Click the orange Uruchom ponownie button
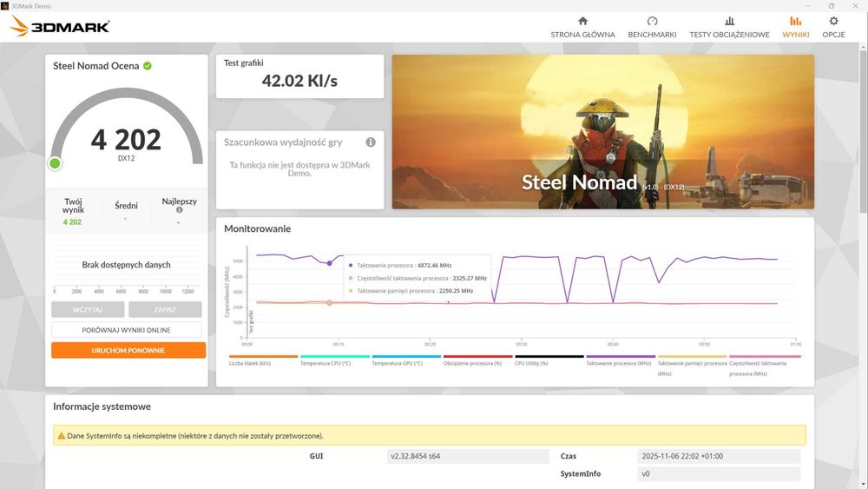This screenshot has width=868, height=489. pos(128,350)
